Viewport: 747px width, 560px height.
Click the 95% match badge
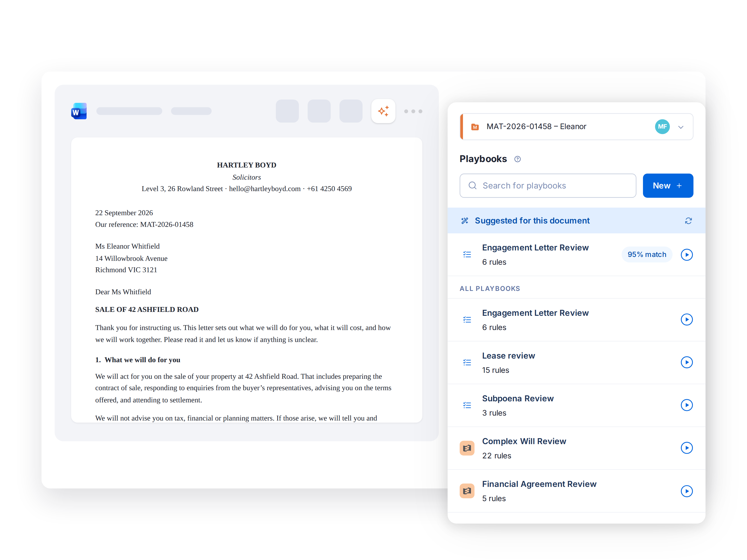[647, 255]
